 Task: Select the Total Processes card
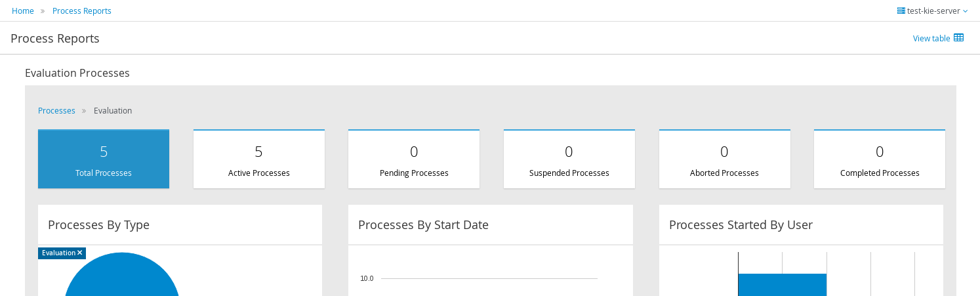(104, 159)
